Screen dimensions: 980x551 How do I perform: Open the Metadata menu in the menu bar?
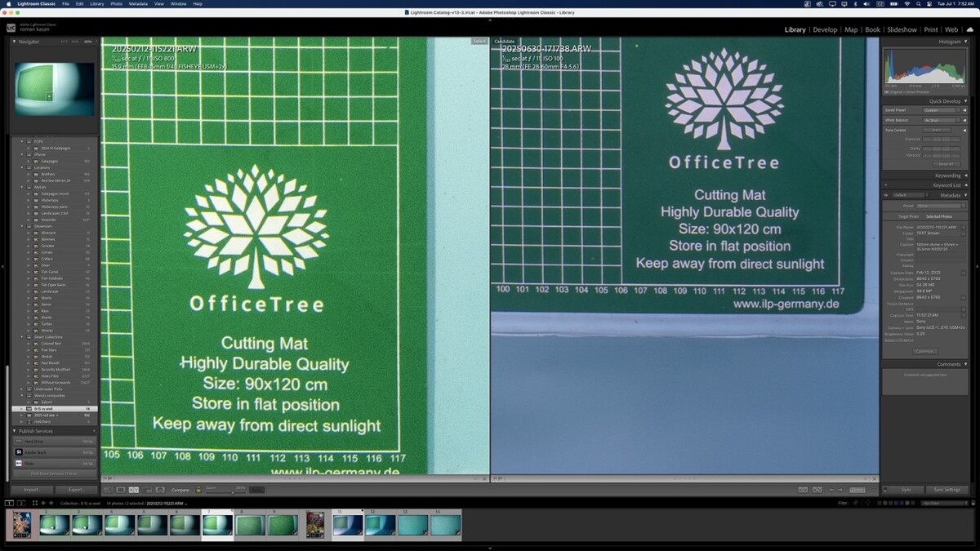pyautogui.click(x=138, y=4)
